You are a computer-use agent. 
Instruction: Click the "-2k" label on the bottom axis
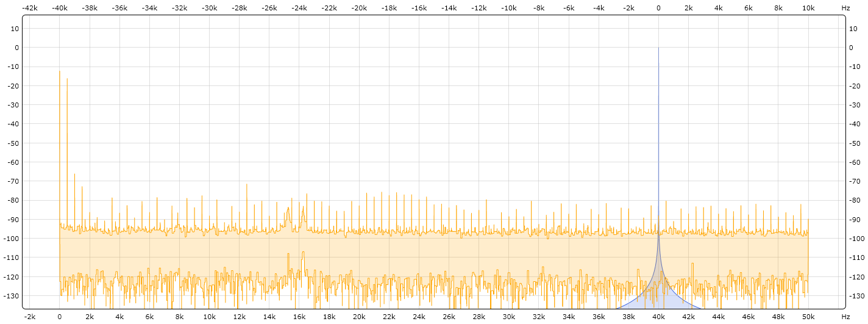point(30,317)
